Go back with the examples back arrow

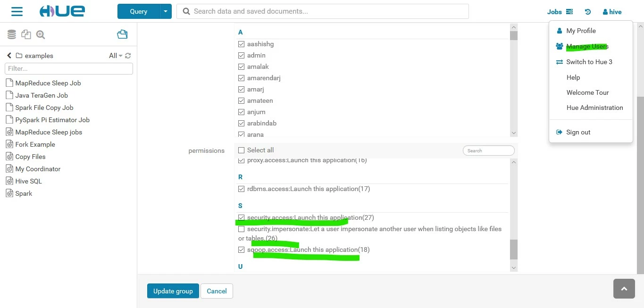click(9, 56)
